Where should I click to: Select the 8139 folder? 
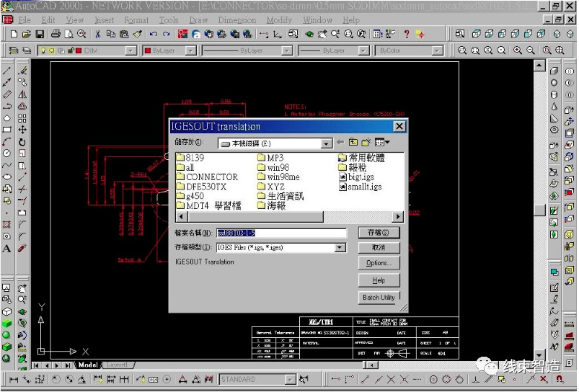190,158
